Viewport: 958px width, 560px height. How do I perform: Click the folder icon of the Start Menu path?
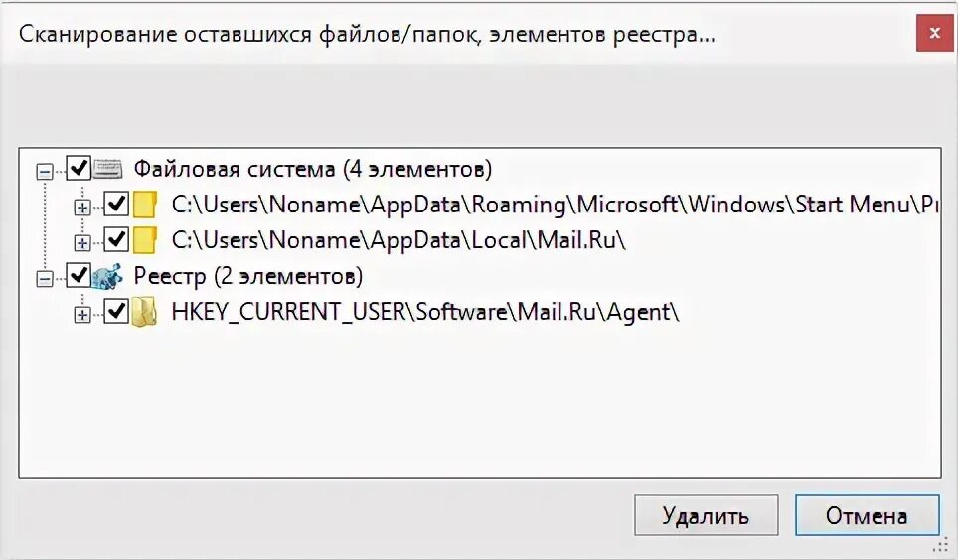(145, 205)
